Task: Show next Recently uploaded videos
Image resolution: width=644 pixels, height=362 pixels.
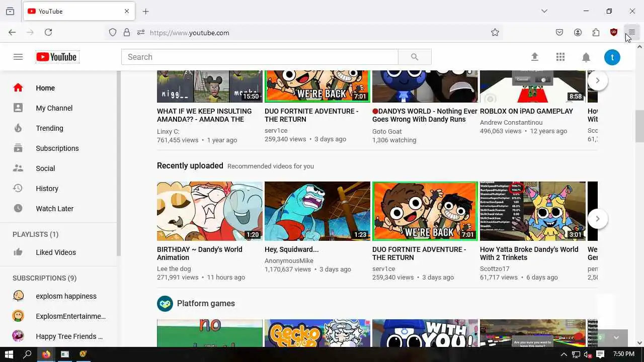Action: pyautogui.click(x=597, y=219)
